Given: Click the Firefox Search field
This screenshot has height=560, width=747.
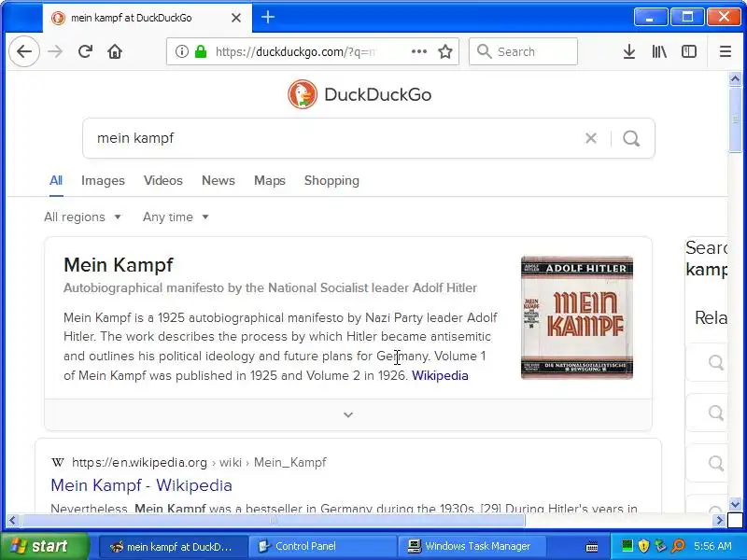Looking at the screenshot, I should pos(524,51).
